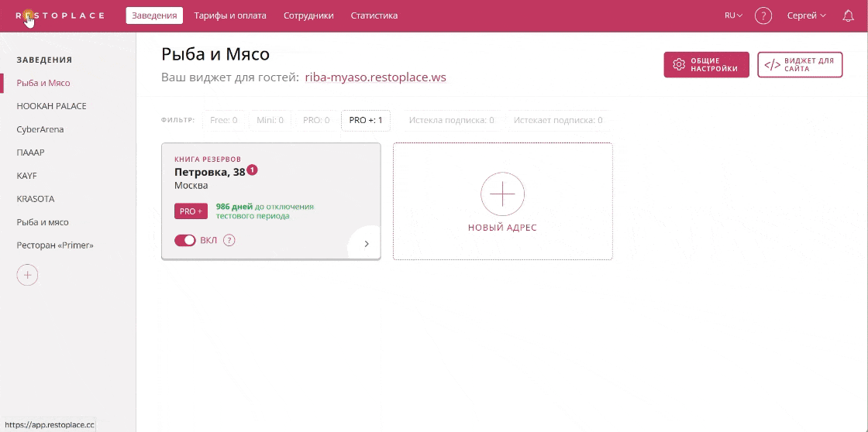Open Сотрудники tab

(x=308, y=15)
